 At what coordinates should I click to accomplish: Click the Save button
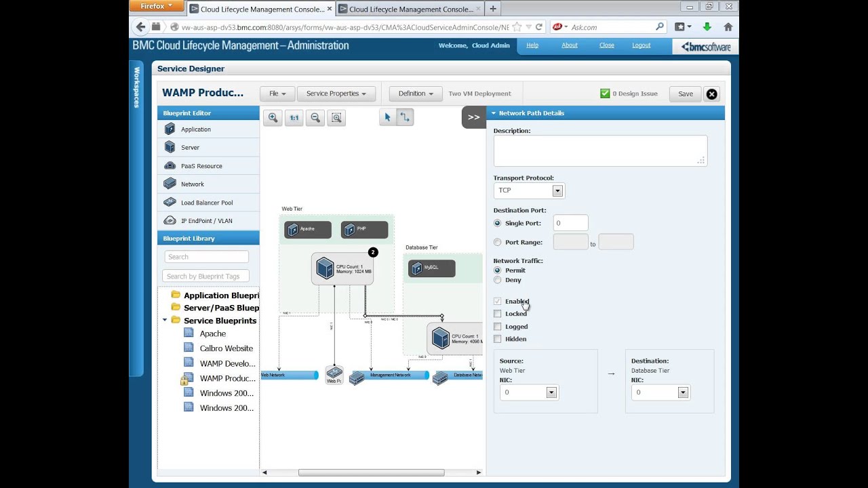click(x=686, y=94)
